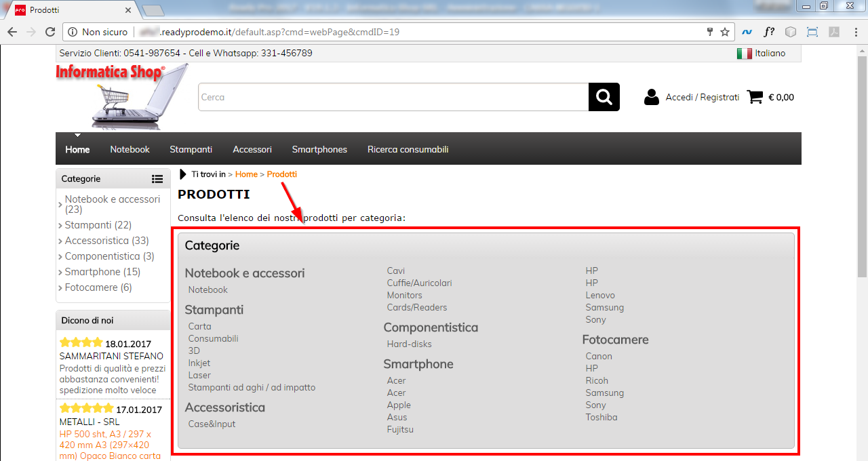Image resolution: width=868 pixels, height=461 pixels.
Task: Open the Home navigation menu item
Action: point(77,149)
